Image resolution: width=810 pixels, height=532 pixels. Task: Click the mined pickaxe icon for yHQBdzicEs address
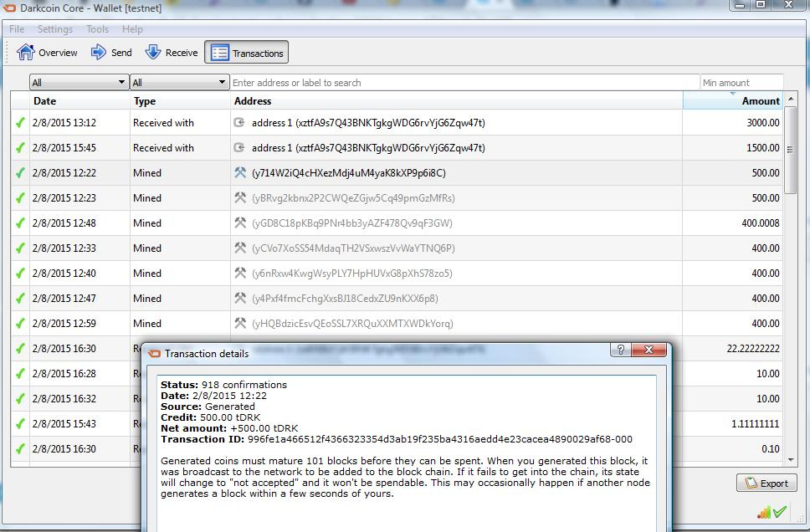click(x=239, y=323)
